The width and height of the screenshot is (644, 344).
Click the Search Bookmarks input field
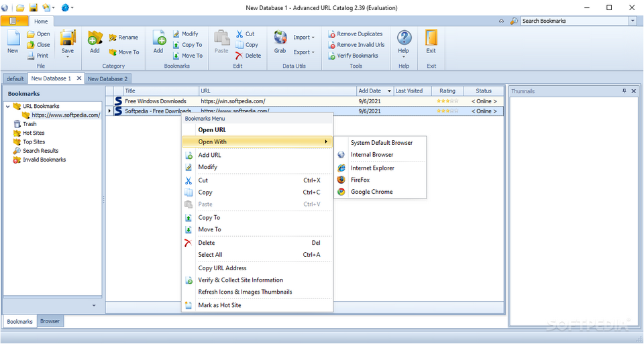[575, 21]
